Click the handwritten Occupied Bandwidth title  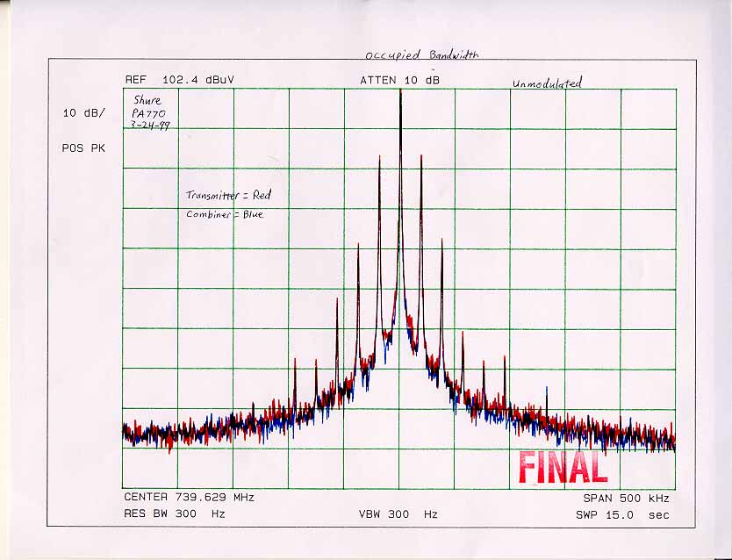point(422,55)
